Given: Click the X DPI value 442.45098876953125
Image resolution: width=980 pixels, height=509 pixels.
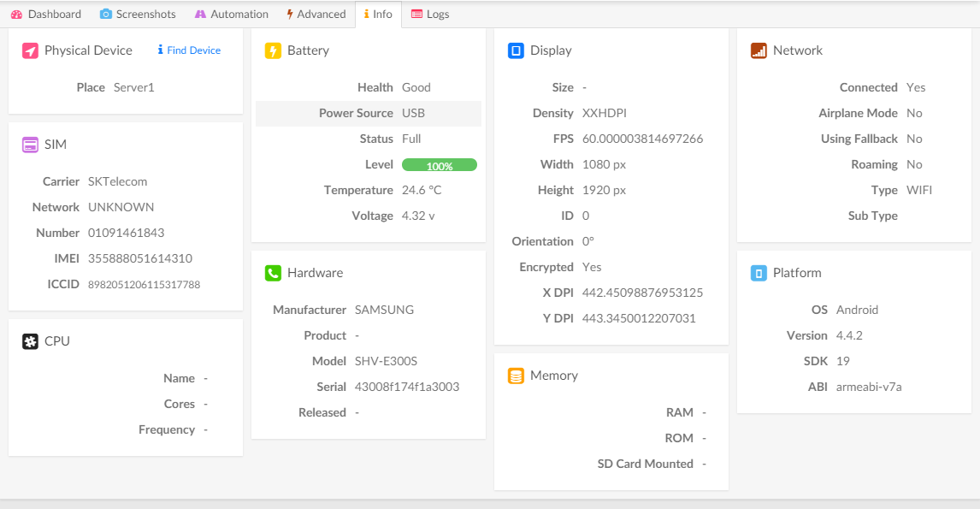Looking at the screenshot, I should click(642, 293).
